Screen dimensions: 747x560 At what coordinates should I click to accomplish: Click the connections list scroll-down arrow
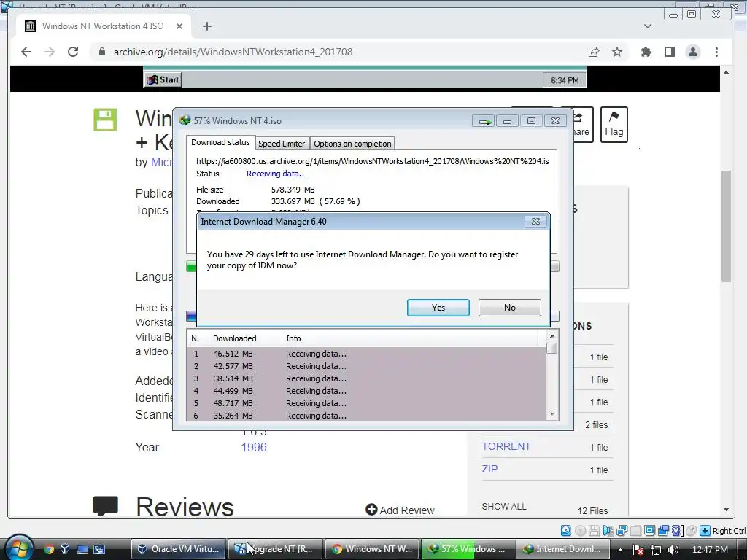552,414
